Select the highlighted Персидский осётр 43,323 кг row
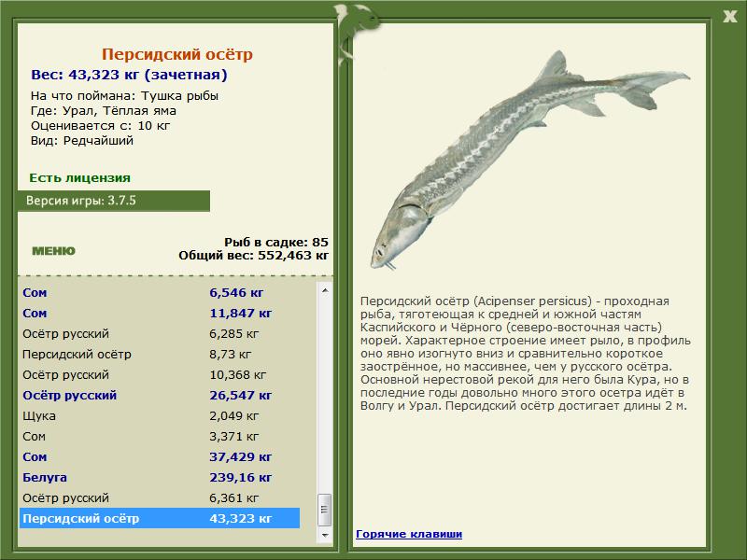The height and width of the screenshot is (560, 747). coord(160,518)
